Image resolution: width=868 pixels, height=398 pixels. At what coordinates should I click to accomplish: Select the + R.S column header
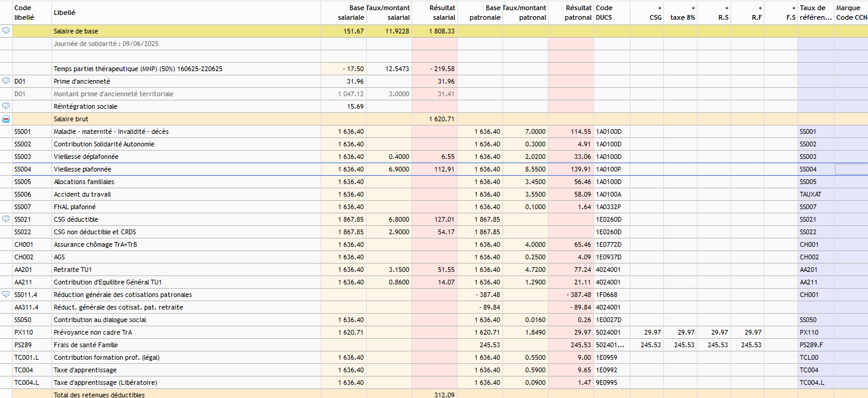(x=714, y=13)
